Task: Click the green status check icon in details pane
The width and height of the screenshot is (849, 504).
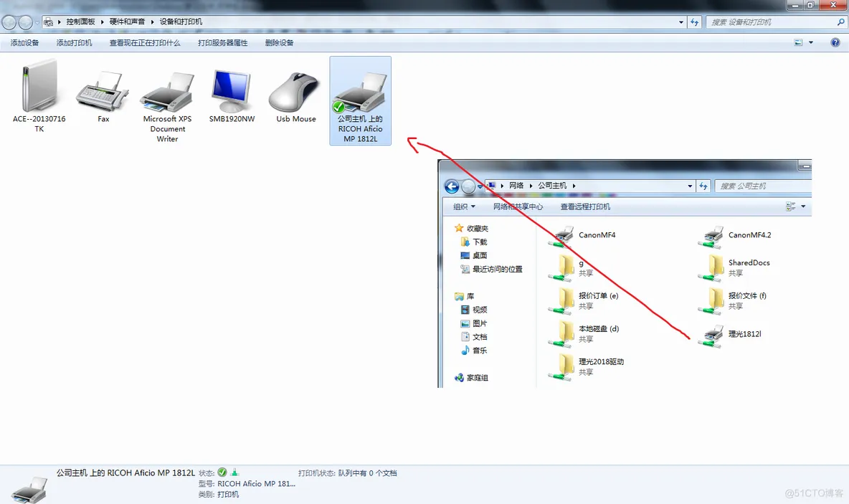Action: click(x=222, y=472)
